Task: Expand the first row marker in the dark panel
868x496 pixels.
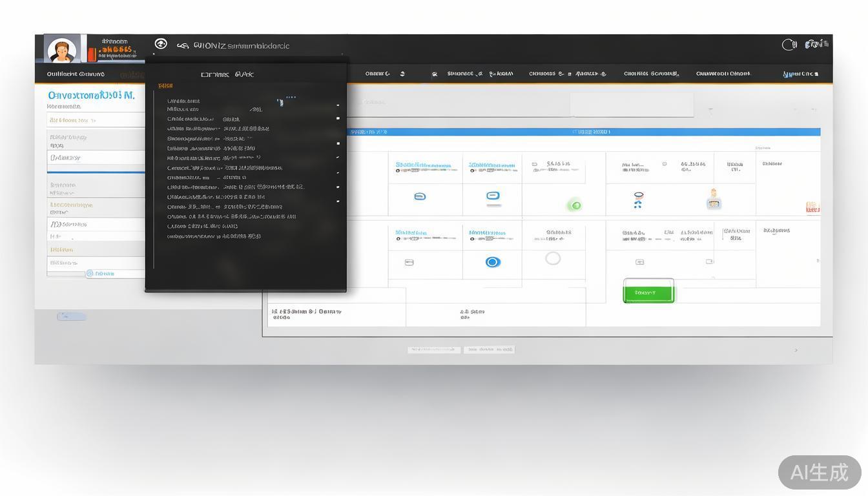Action: [x=337, y=105]
